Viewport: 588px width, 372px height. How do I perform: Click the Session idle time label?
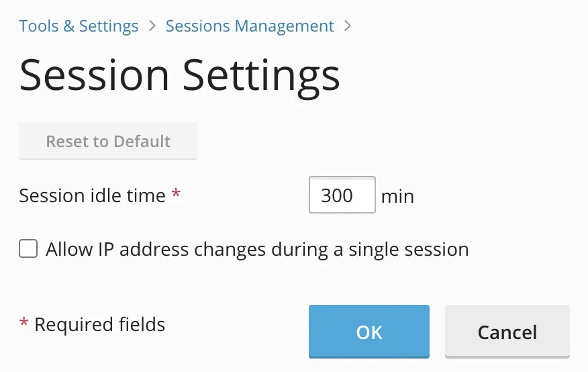click(x=92, y=195)
